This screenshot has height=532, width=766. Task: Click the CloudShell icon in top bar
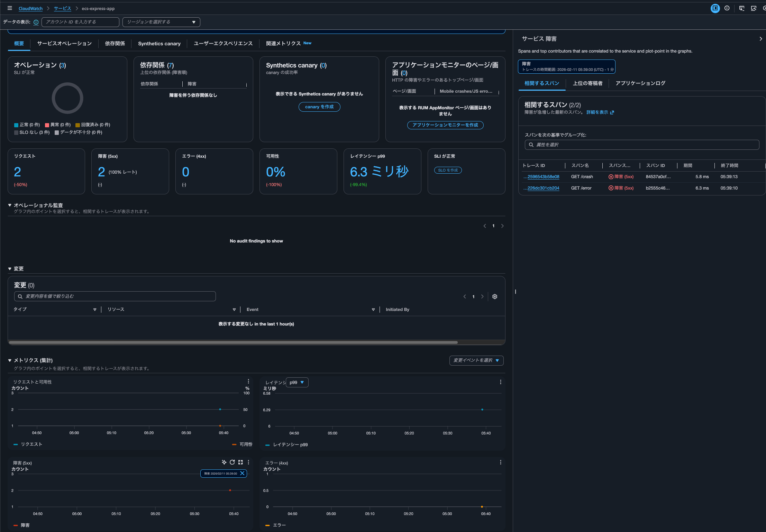741,8
